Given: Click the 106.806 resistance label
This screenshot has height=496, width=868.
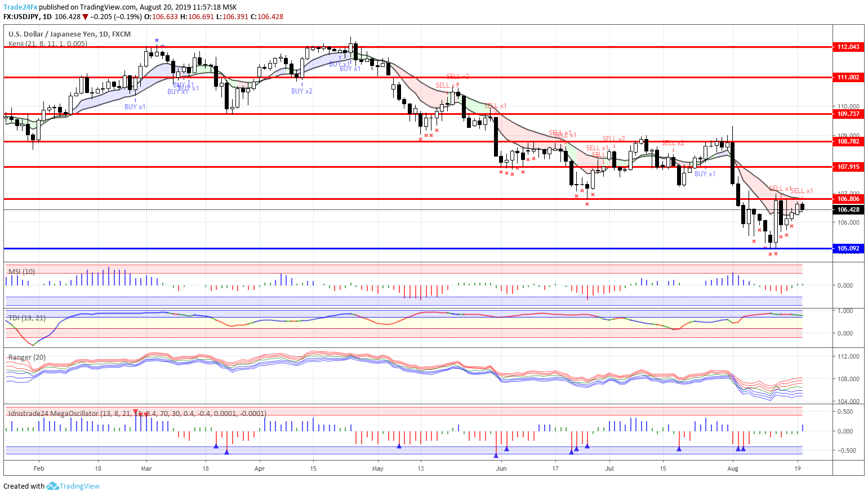Looking at the screenshot, I should (848, 199).
